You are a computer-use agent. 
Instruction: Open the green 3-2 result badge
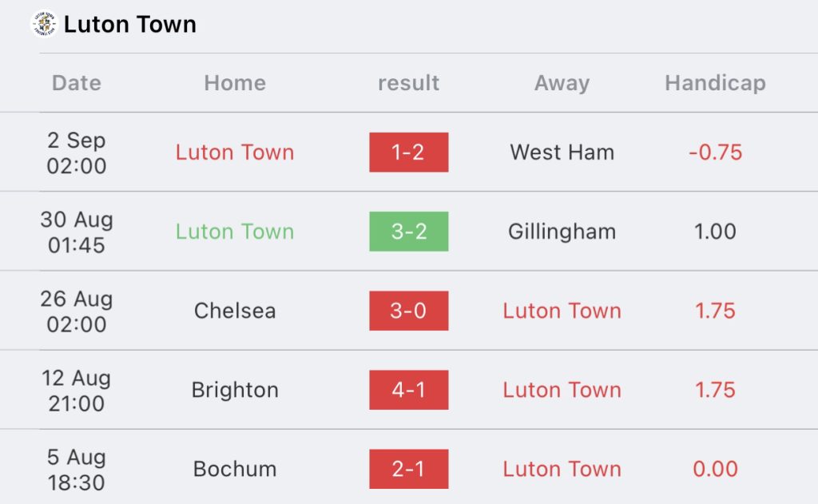(408, 232)
